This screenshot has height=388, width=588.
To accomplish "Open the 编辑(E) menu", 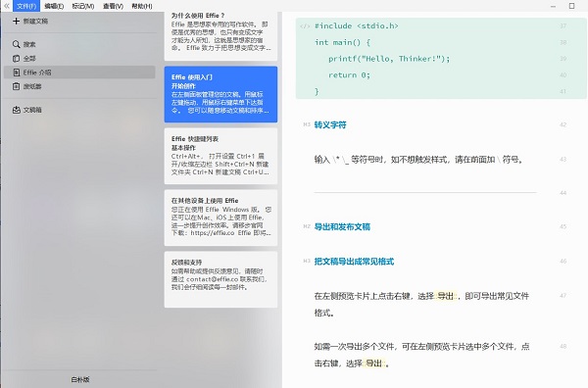I will 54,6.
